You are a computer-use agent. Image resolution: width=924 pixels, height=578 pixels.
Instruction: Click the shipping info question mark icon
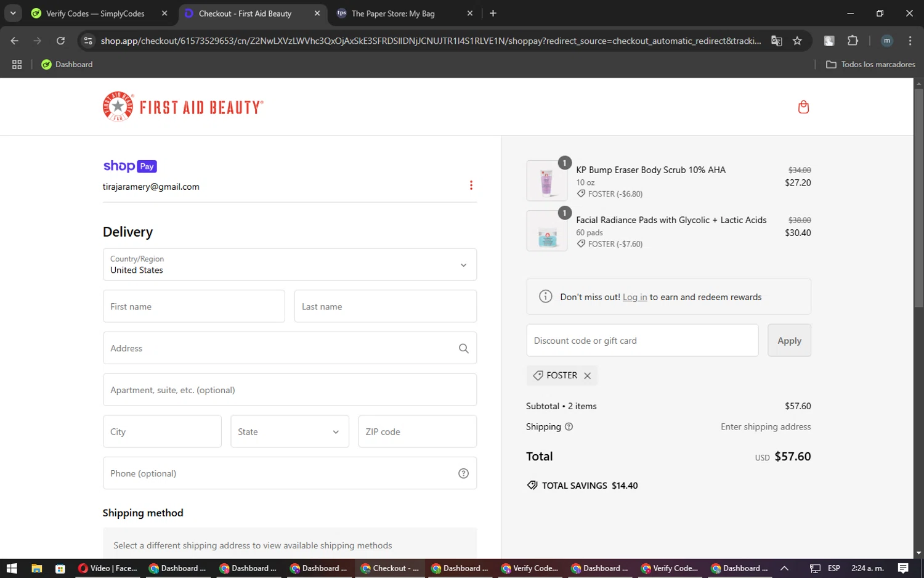569,426
